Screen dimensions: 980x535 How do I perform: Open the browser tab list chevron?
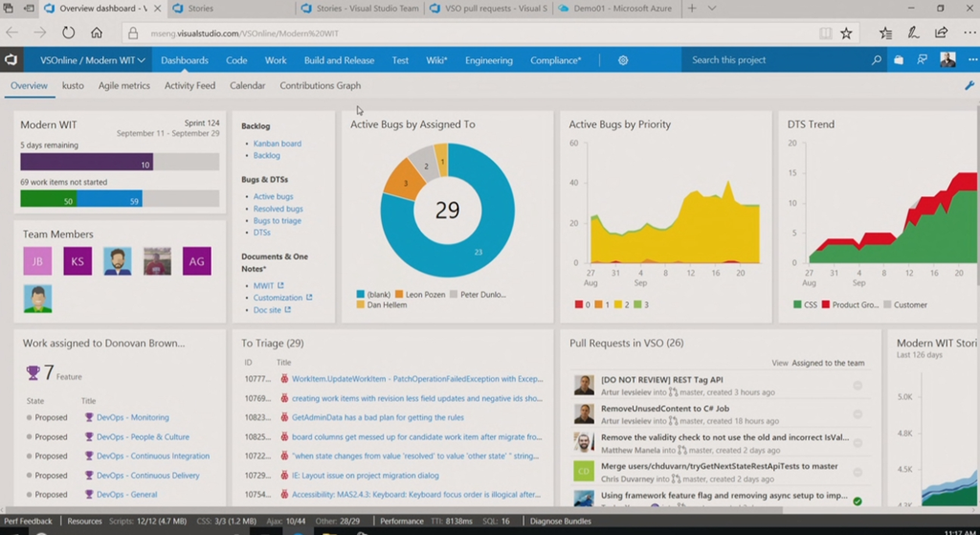711,9
